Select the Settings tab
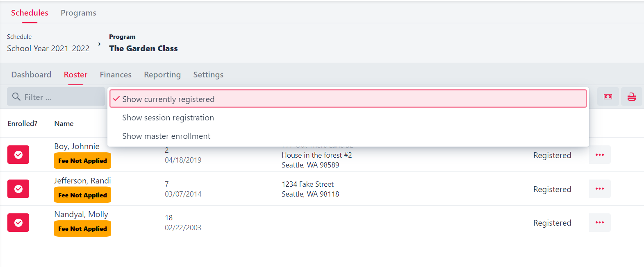The image size is (644, 267). (208, 74)
